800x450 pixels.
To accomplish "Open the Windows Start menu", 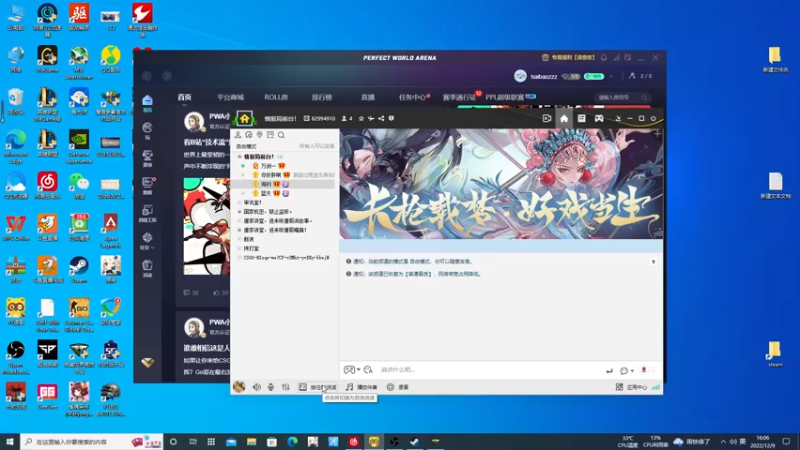I will click(x=10, y=441).
